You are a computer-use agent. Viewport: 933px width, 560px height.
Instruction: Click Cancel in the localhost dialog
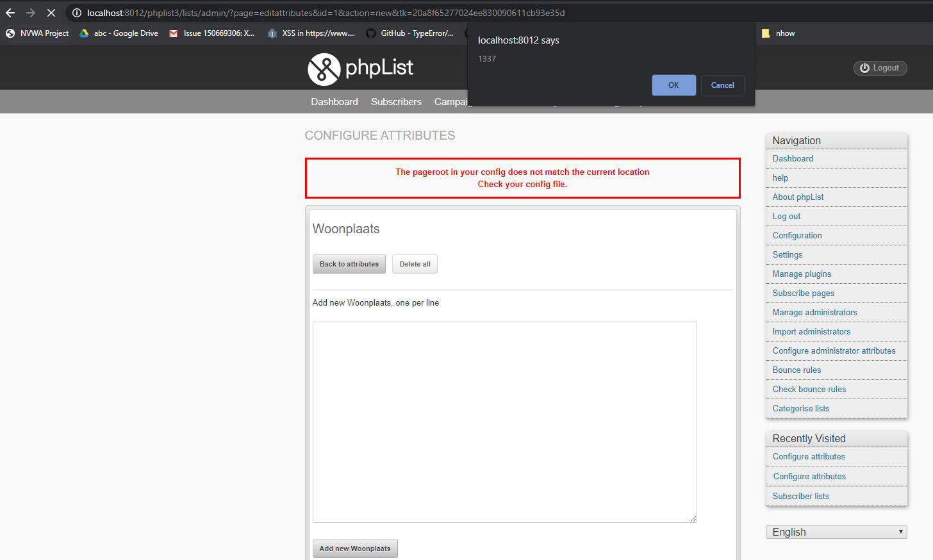pos(722,85)
